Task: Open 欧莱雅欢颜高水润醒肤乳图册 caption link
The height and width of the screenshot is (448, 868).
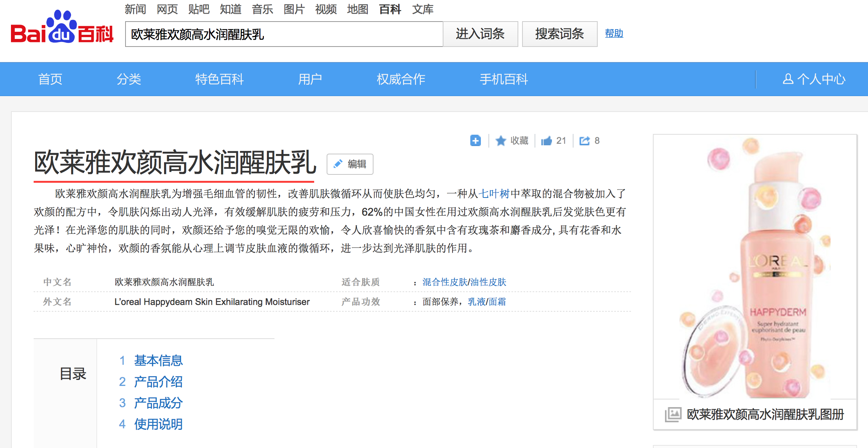Action: coord(766,415)
